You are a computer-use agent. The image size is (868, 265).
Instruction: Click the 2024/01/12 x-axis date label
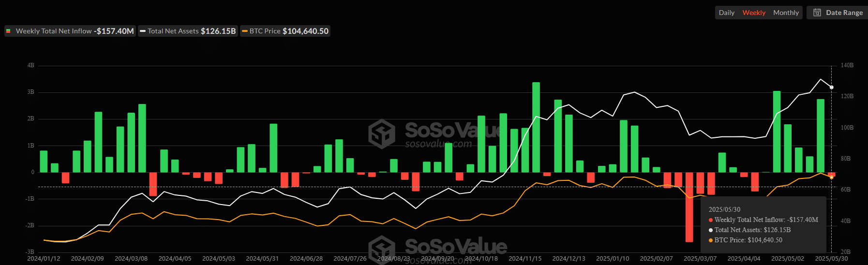pyautogui.click(x=44, y=259)
